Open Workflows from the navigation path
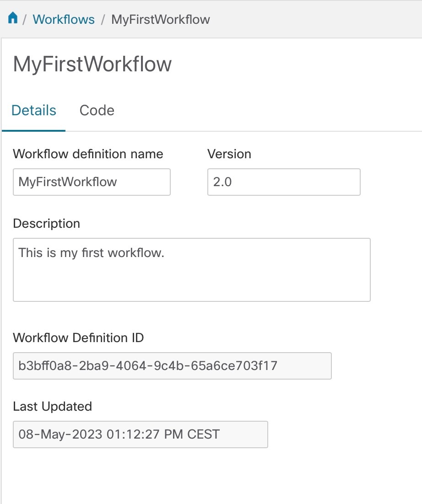This screenshot has width=422, height=504. [x=64, y=19]
